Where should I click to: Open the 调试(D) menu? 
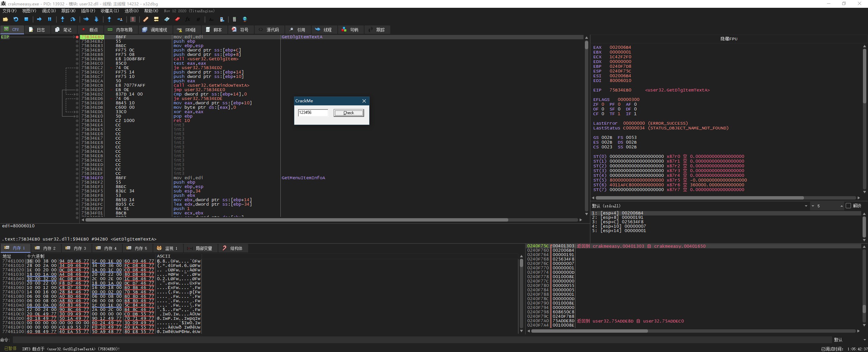tap(48, 11)
